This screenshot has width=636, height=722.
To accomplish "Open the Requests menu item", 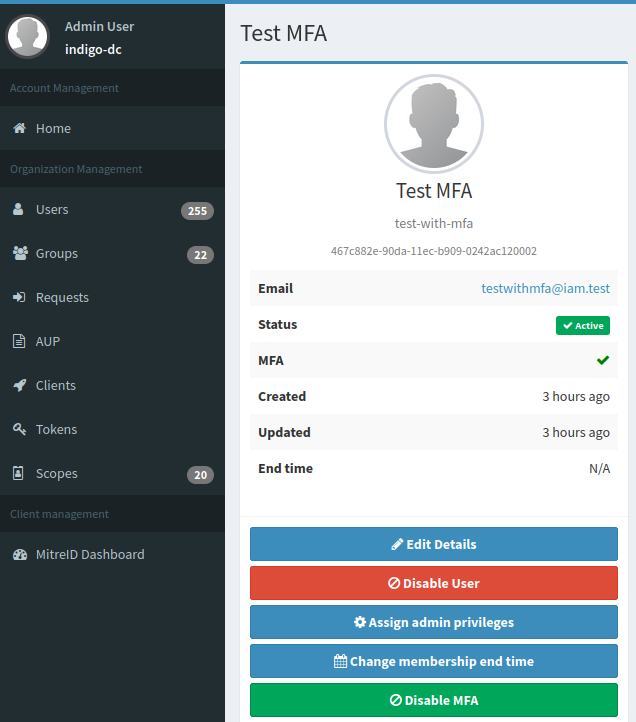I will 112,297.
